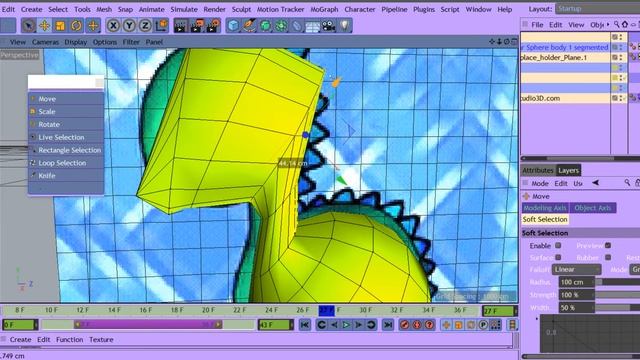Select the Soft Selection tab
This screenshot has height=360, width=640.
[545, 220]
